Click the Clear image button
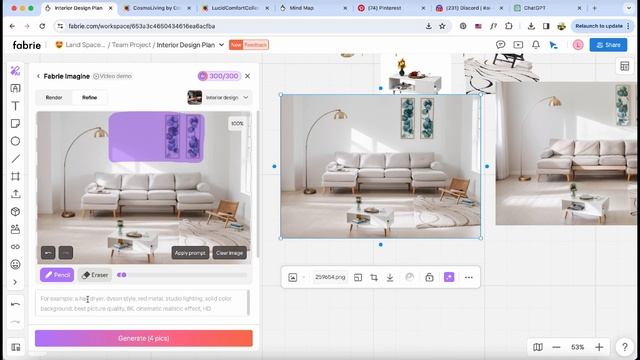The width and height of the screenshot is (640, 360). 229,253
